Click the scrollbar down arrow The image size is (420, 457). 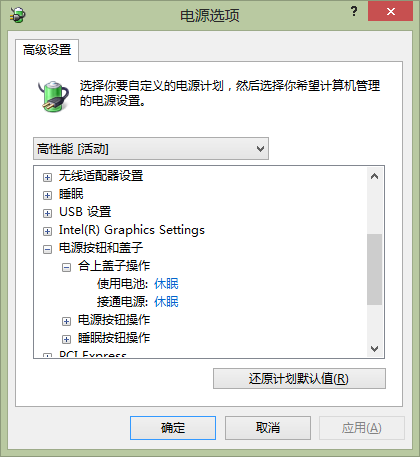coord(374,349)
